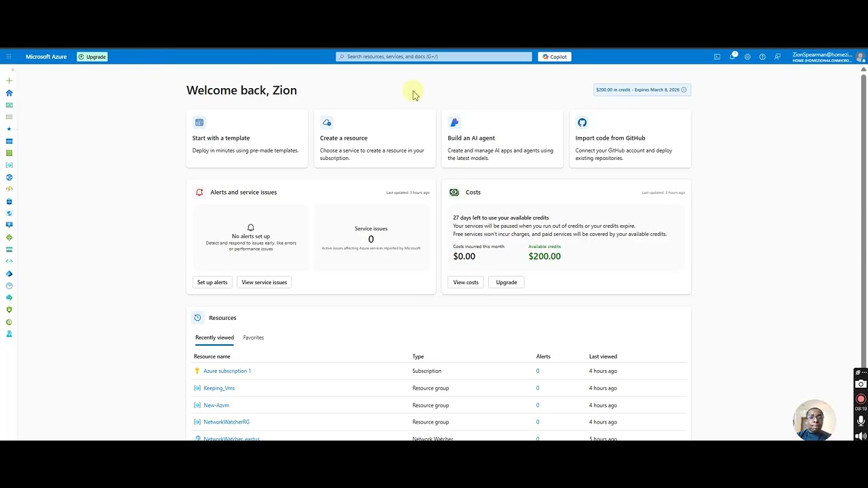Click the Set up alerts button
This screenshot has height=488, width=868.
click(212, 282)
